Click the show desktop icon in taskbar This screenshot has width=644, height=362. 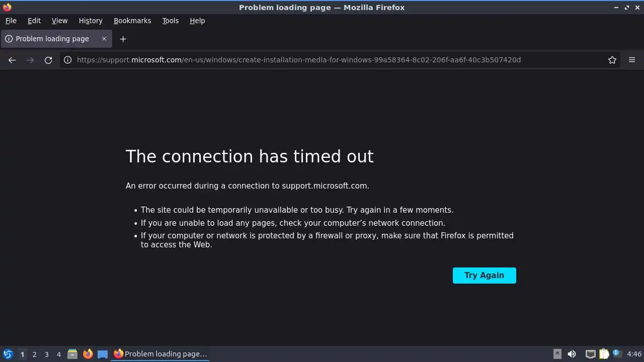pos(103,354)
